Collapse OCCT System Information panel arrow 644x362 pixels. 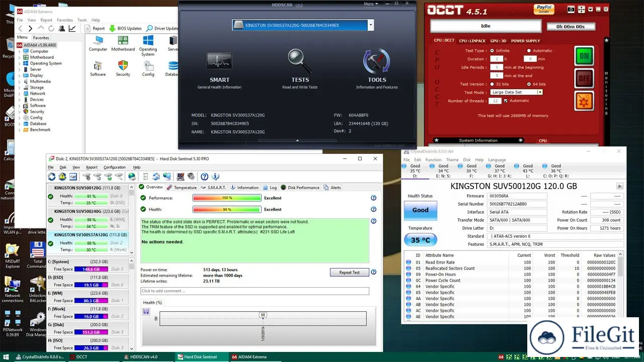(x=521, y=140)
